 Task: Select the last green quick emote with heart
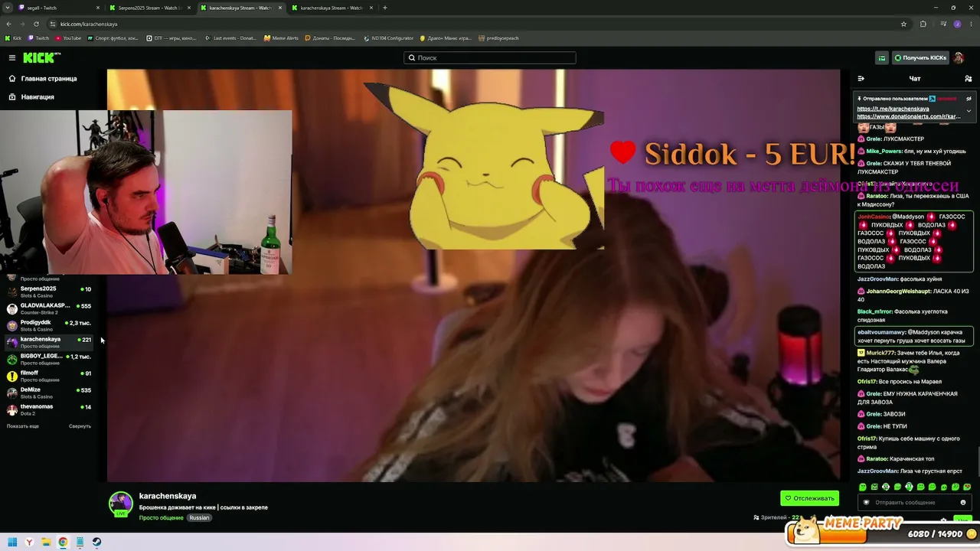click(967, 487)
